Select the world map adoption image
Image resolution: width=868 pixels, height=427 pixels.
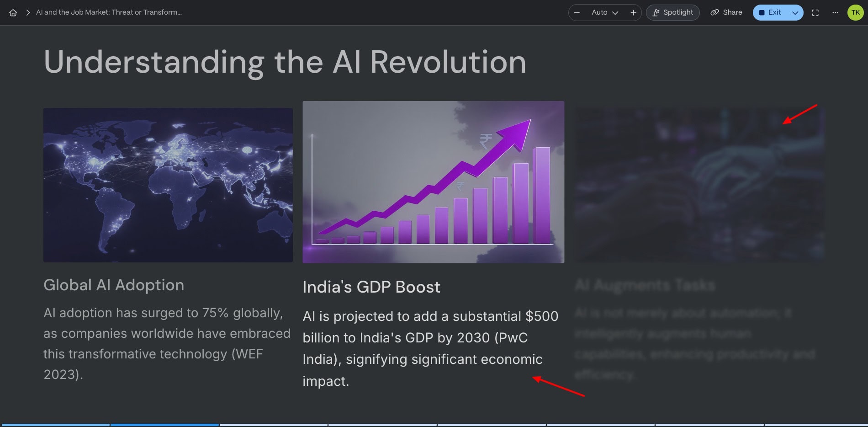tap(168, 185)
